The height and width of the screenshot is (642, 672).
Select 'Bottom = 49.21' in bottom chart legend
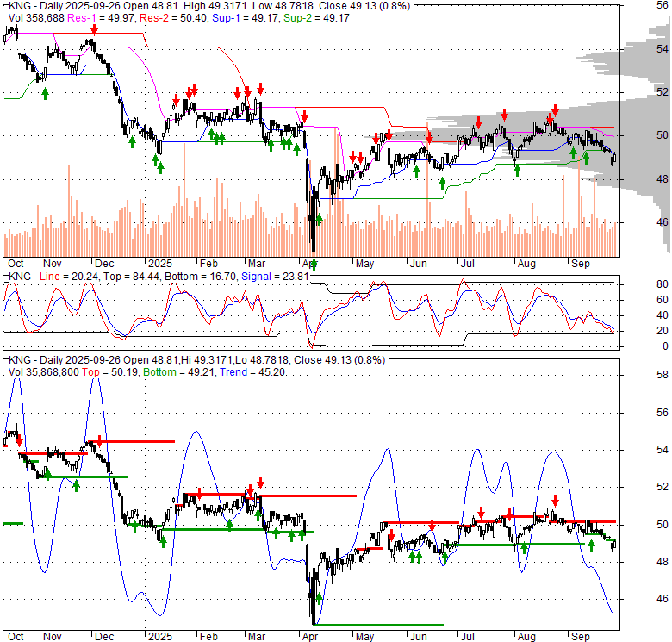(x=179, y=372)
